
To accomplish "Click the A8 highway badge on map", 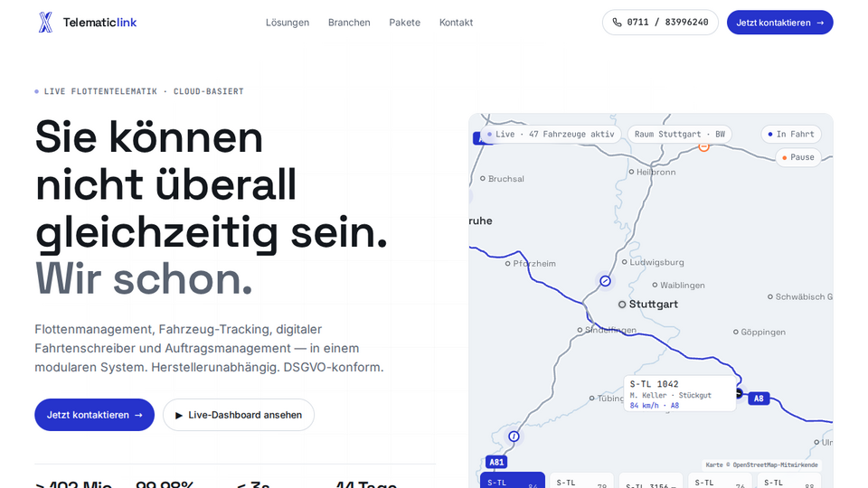I will 759,399.
